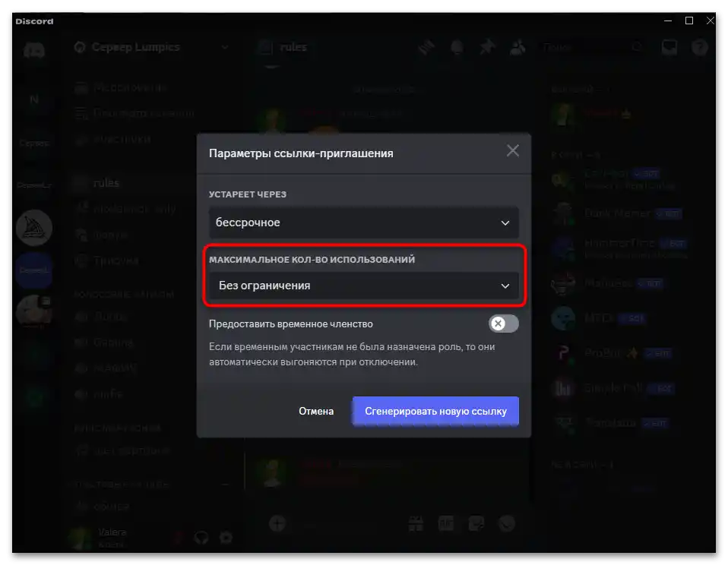
Task: Toggle "Предоставить временное членство" switch
Action: [x=503, y=324]
